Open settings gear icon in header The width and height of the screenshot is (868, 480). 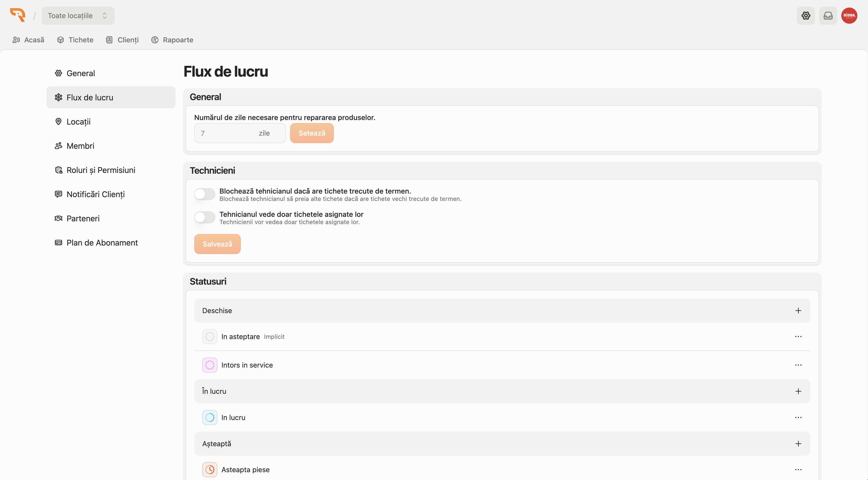pyautogui.click(x=806, y=15)
